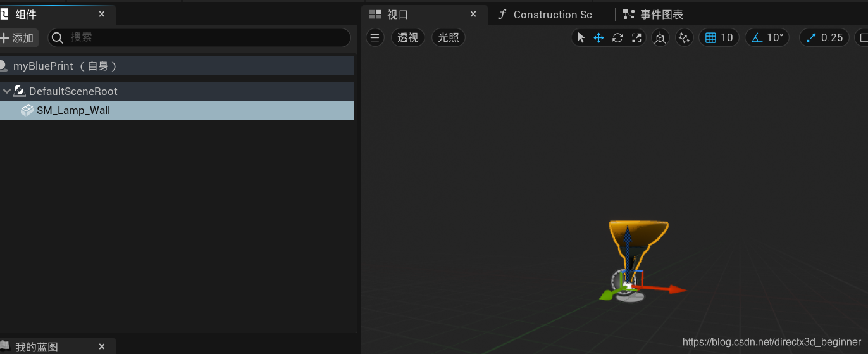868x354 pixels.
Task: Click the Construction Script function icon
Action: (502, 15)
